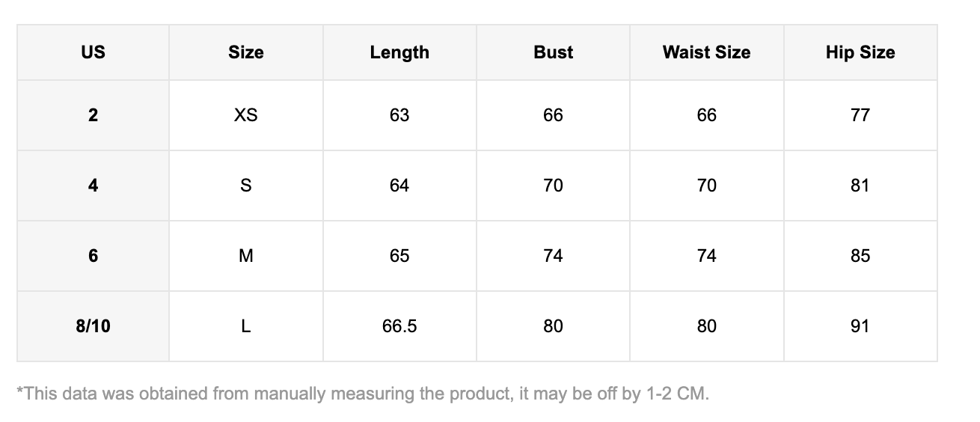This screenshot has width=980, height=422.
Task: Click the Length column header
Action: click(399, 52)
